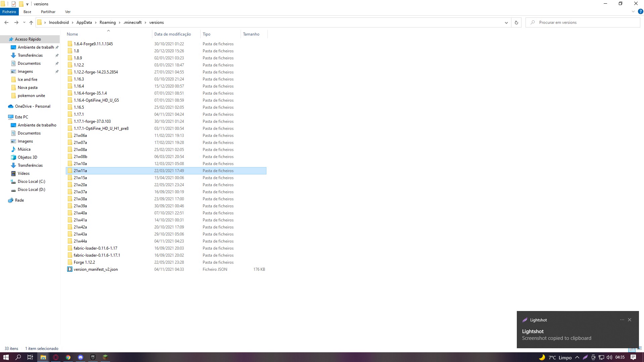Open network settings tray icon
Screen dimensions: 644x362
pyautogui.click(x=601, y=357)
